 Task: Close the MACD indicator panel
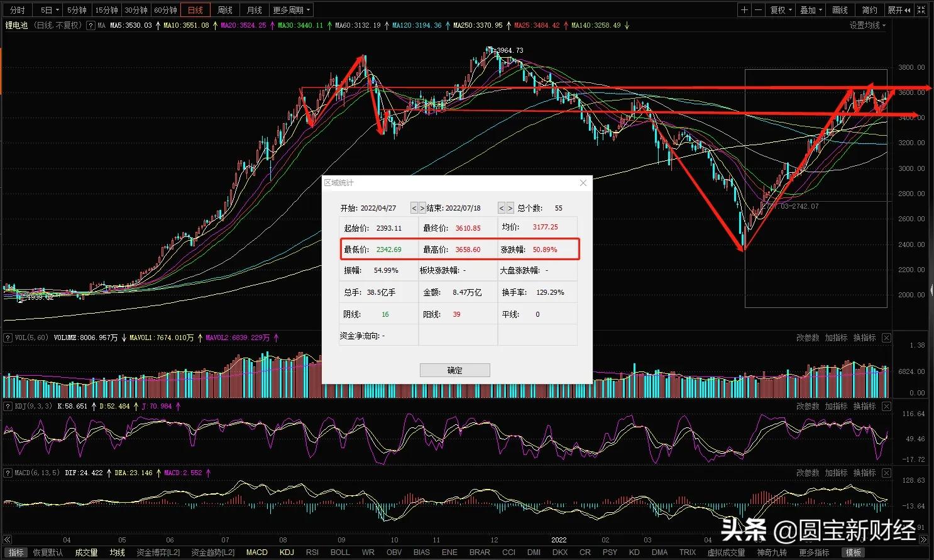886,473
